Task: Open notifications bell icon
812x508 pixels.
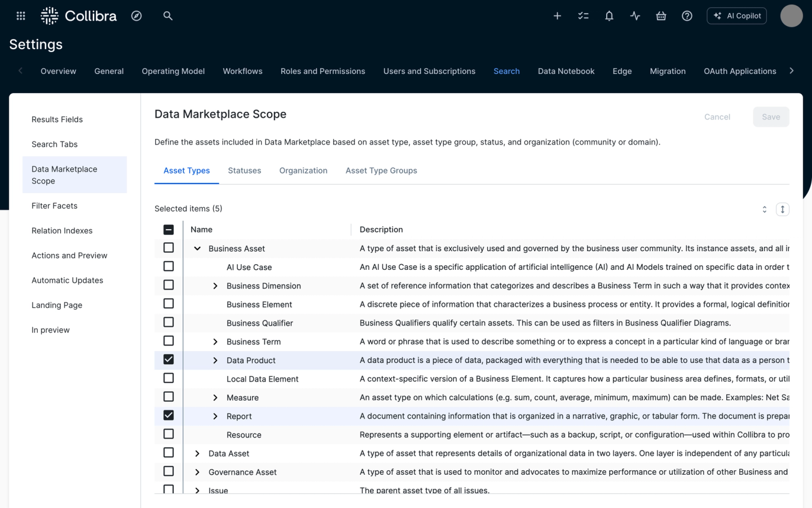Action: click(609, 16)
